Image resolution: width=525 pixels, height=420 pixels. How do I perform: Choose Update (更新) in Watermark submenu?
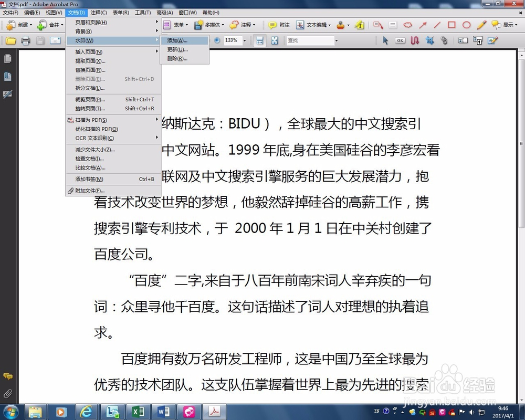coord(184,49)
